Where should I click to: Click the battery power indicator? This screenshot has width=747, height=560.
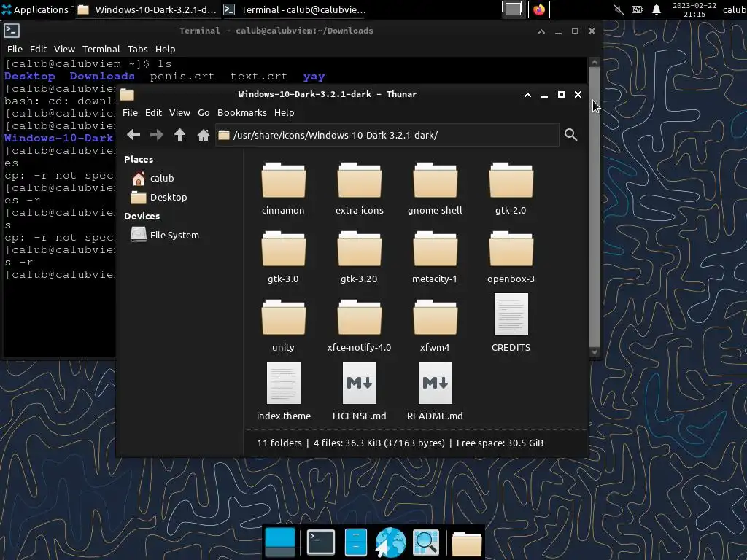coord(638,9)
